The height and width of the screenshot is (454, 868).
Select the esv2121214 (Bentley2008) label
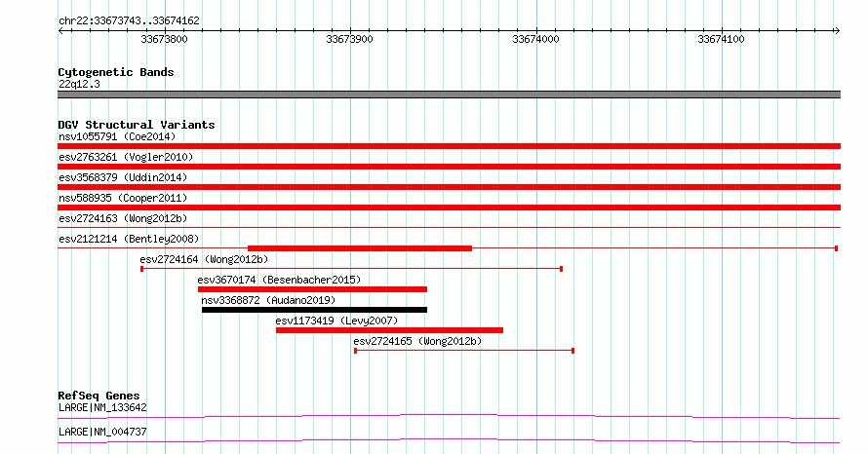click(x=129, y=239)
